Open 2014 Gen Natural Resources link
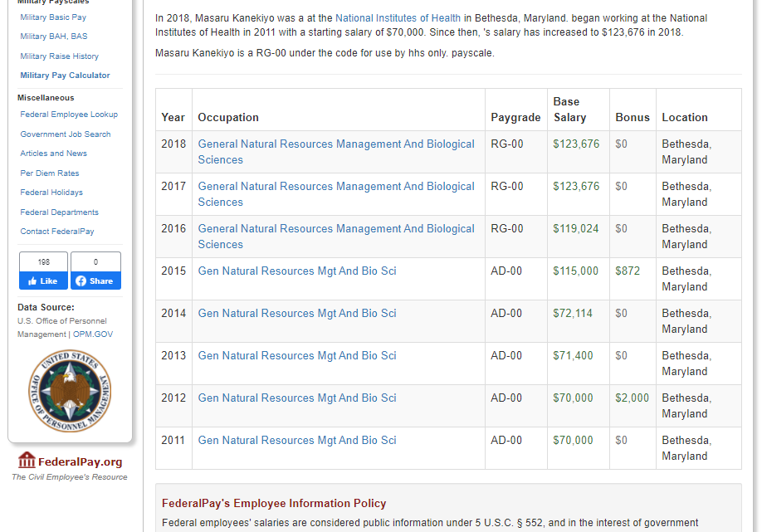Screen dimensions: 762x532 pos(297,313)
